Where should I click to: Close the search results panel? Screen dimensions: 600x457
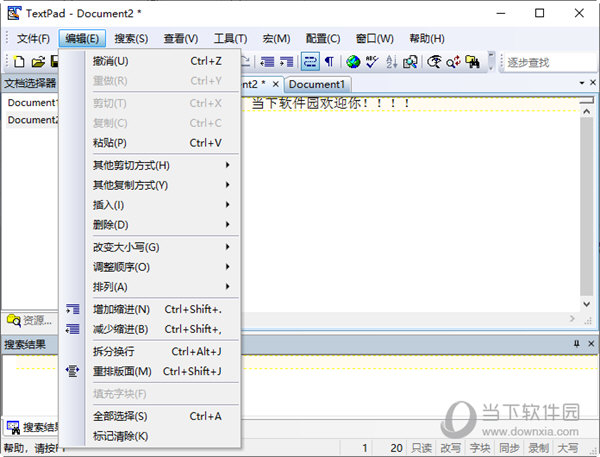(590, 344)
